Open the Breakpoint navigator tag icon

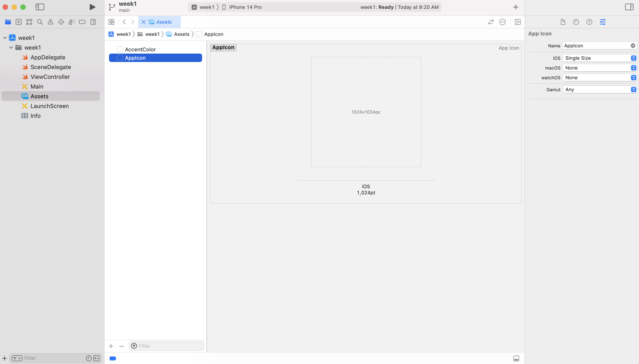tap(82, 22)
